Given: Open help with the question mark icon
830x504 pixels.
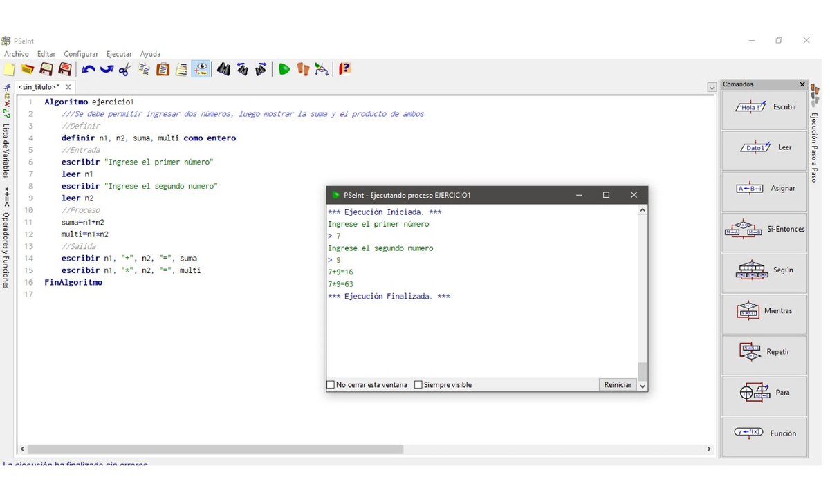Looking at the screenshot, I should [x=344, y=69].
